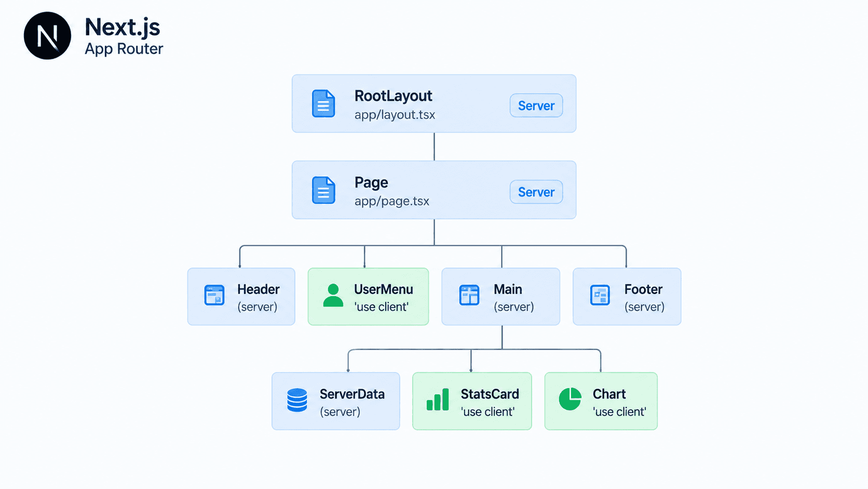The image size is (868, 489).
Task: Click the ServerData database icon
Action: [x=297, y=400]
